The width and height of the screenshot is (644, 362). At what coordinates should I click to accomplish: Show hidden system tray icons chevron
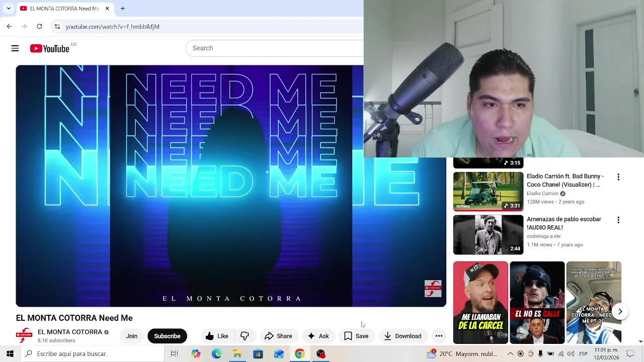pyautogui.click(x=510, y=354)
